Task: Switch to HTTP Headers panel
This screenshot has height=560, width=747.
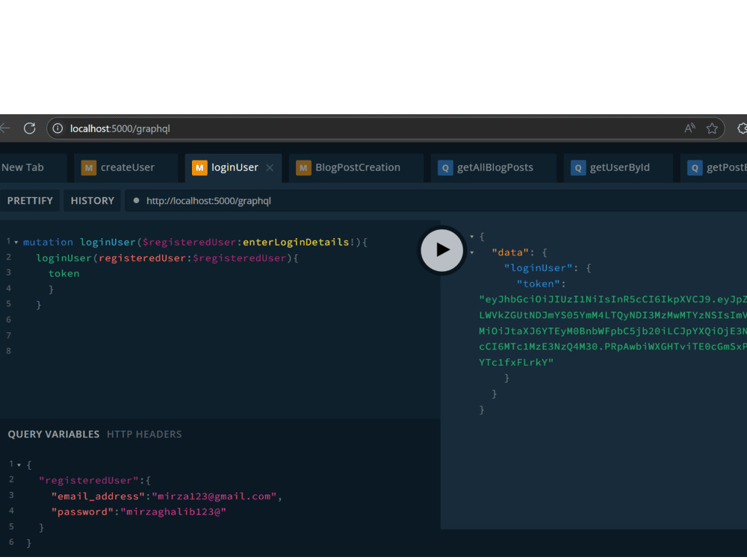Action: [144, 435]
